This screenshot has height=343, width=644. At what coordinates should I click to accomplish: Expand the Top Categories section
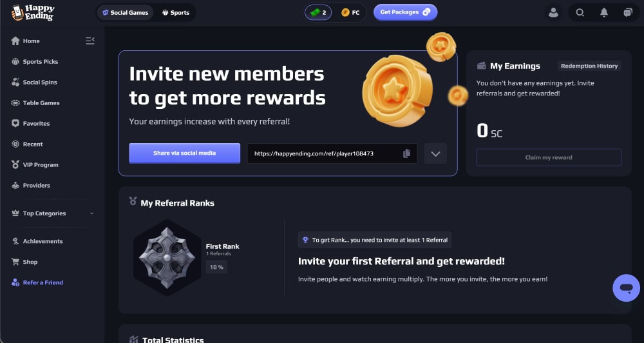[53, 213]
